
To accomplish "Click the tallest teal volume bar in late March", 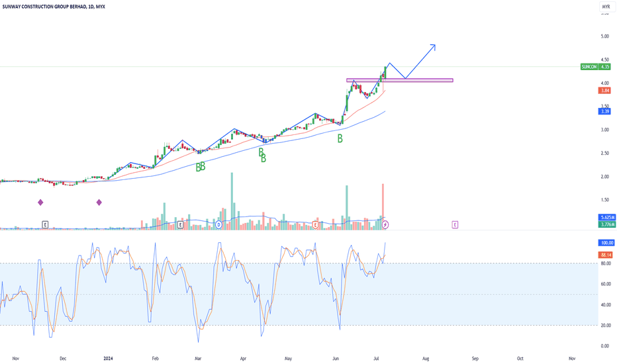I will click(x=232, y=201).
